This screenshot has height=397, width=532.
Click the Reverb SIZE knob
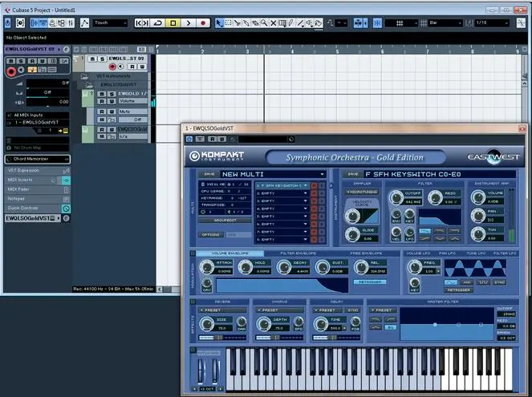[x=206, y=324]
